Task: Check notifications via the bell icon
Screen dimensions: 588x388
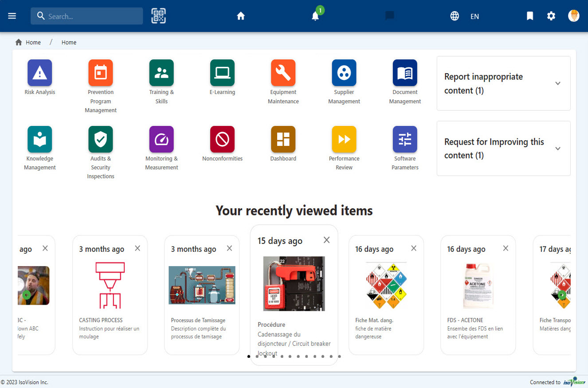Action: [315, 16]
